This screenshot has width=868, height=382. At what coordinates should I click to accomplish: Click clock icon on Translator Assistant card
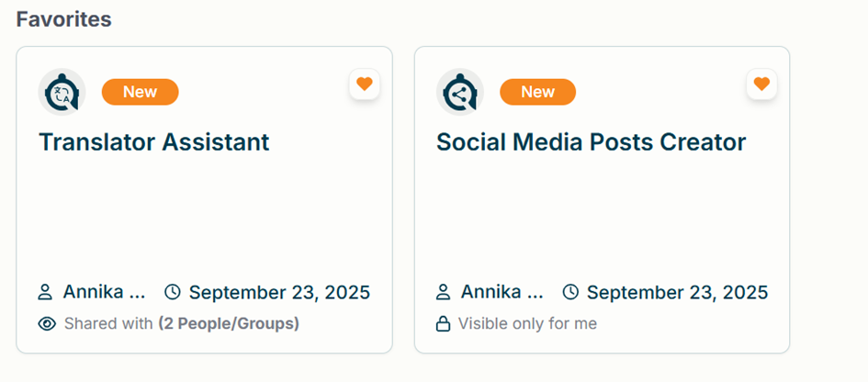[x=173, y=293]
